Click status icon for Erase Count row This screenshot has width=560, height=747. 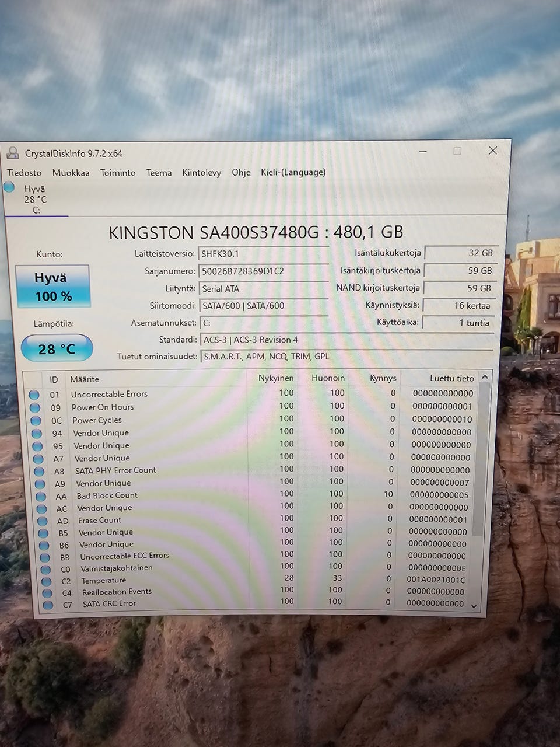pyautogui.click(x=42, y=521)
